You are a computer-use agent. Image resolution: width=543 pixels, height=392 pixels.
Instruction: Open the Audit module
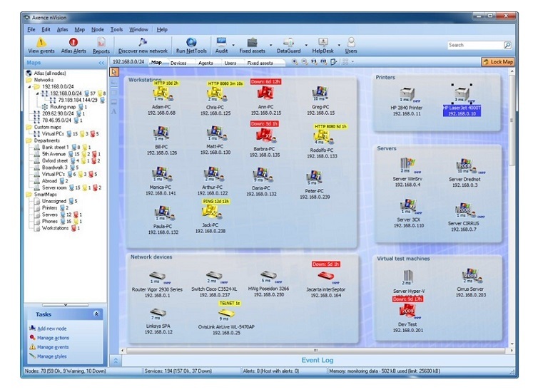(221, 46)
